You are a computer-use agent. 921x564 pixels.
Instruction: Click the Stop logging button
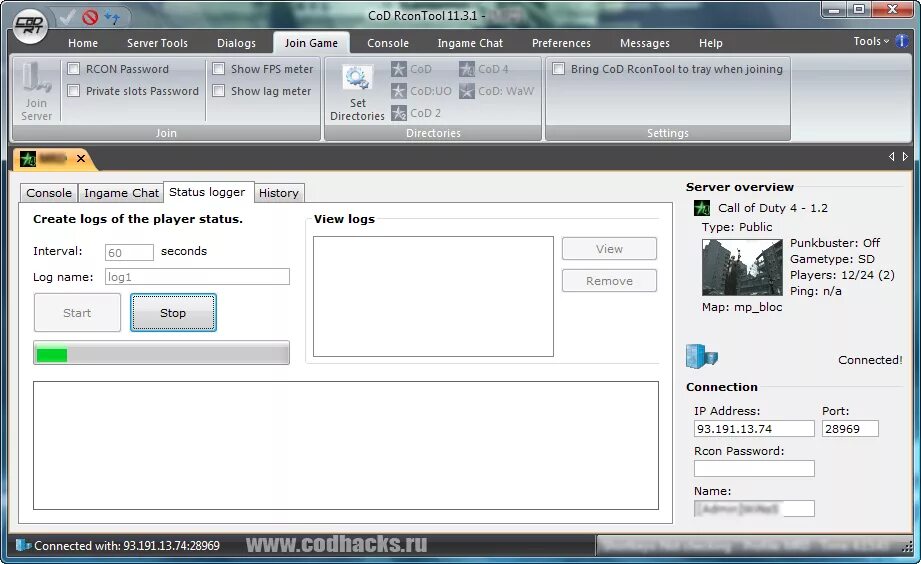tap(173, 313)
